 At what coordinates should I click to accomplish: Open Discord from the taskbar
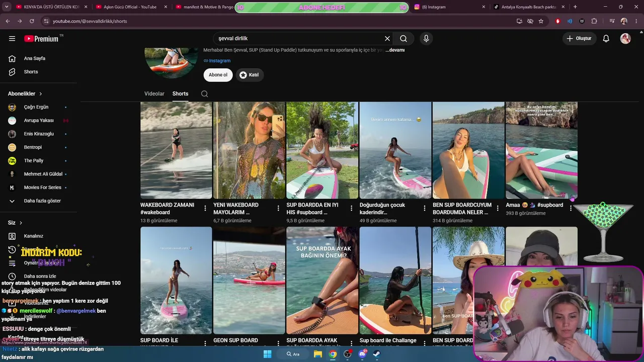click(x=362, y=354)
